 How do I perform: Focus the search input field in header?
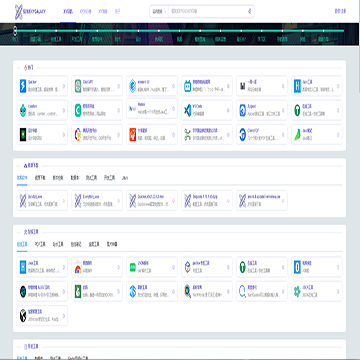(x=208, y=11)
